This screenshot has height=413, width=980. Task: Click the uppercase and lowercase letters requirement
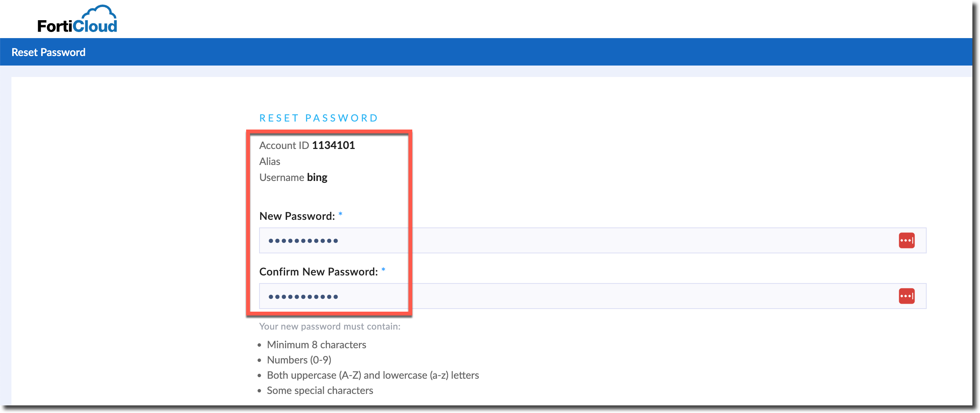[x=373, y=375]
